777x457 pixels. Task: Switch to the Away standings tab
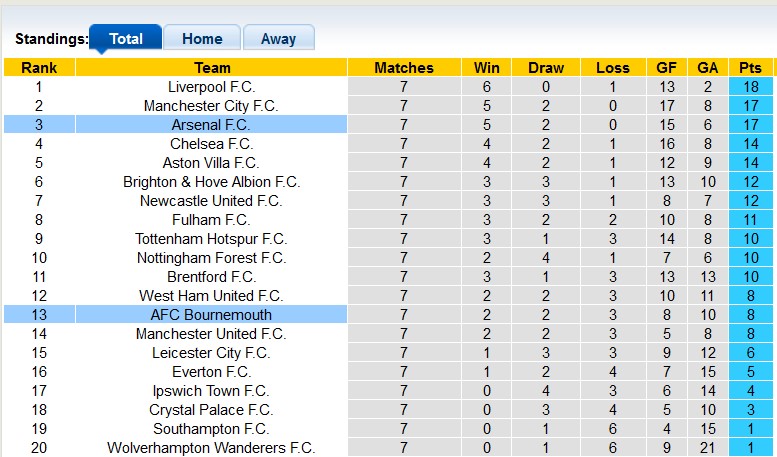278,39
